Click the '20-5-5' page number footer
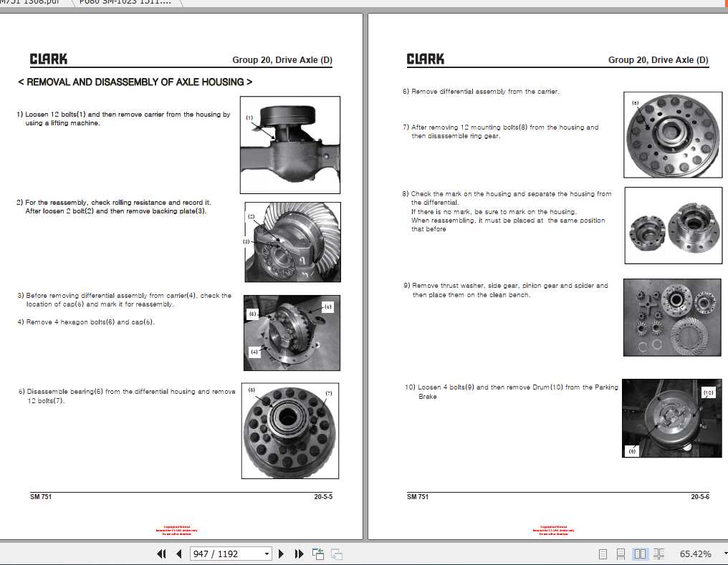Screen dimensions: 728x565 click(x=323, y=496)
